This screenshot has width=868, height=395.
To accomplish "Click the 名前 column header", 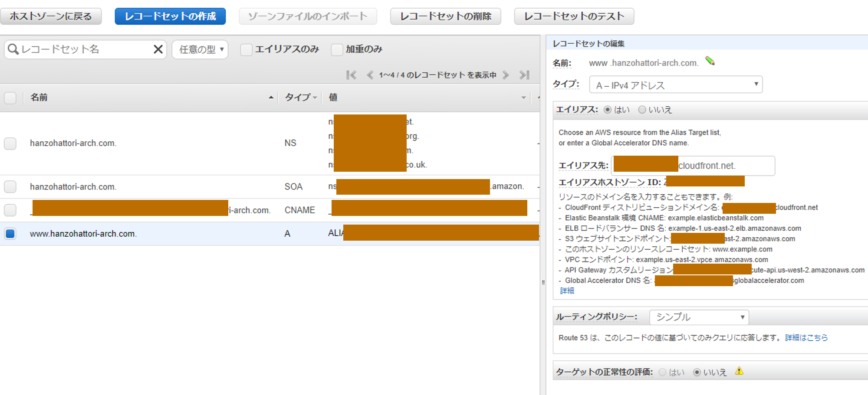I will [39, 98].
